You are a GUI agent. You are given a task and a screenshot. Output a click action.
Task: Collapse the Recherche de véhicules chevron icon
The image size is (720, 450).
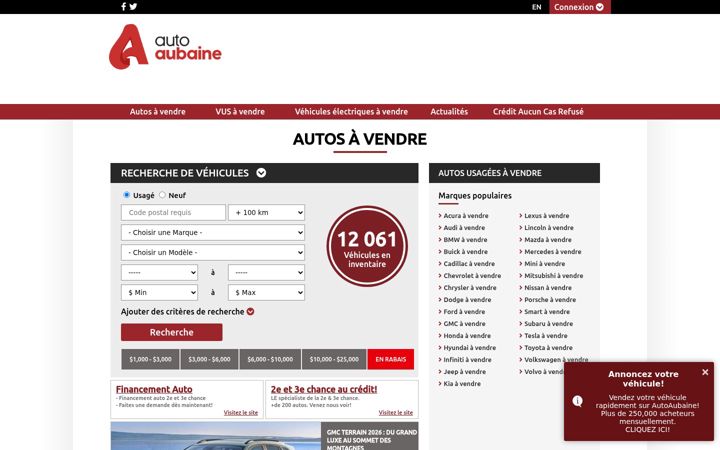pyautogui.click(x=261, y=173)
